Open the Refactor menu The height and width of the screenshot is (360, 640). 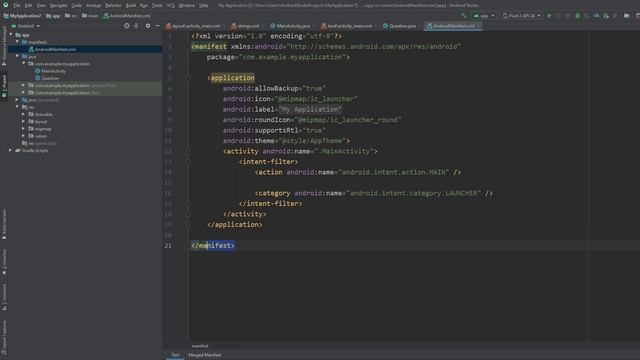[113, 6]
